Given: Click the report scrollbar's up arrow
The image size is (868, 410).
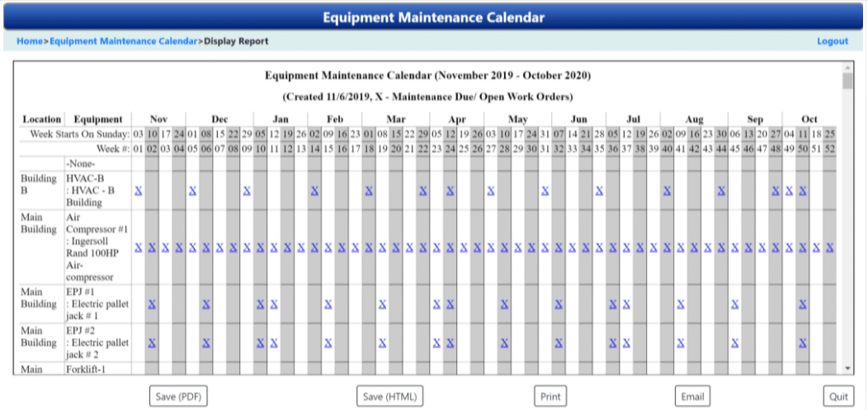Looking at the screenshot, I should click(847, 68).
